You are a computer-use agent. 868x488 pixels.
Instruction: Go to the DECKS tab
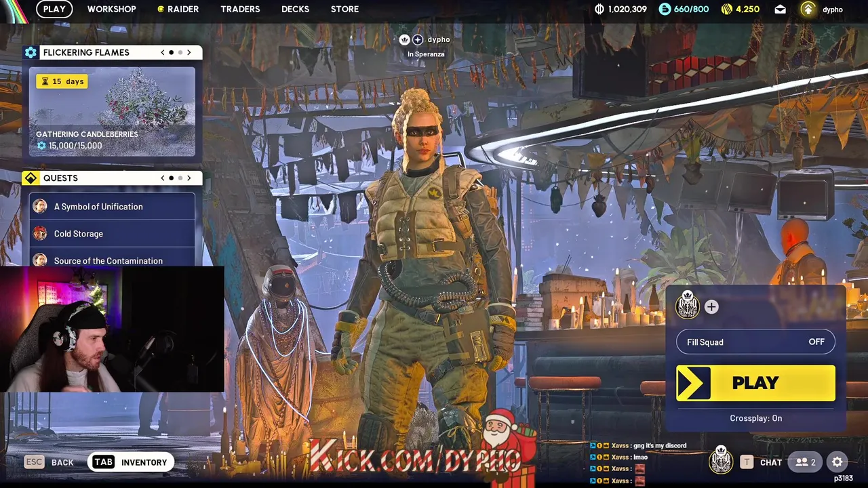tap(295, 9)
